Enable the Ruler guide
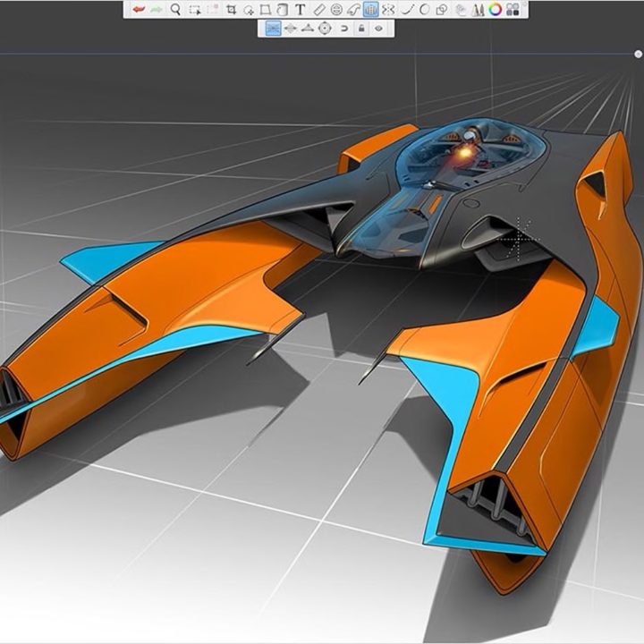The height and width of the screenshot is (644, 644). click(x=319, y=10)
